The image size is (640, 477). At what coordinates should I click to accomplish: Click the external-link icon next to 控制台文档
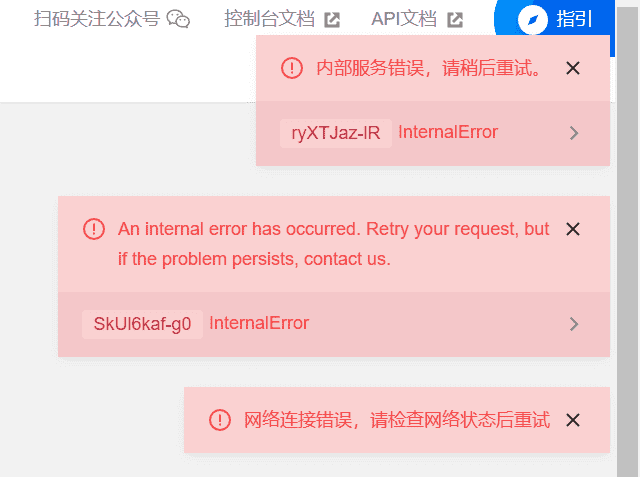[x=332, y=20]
